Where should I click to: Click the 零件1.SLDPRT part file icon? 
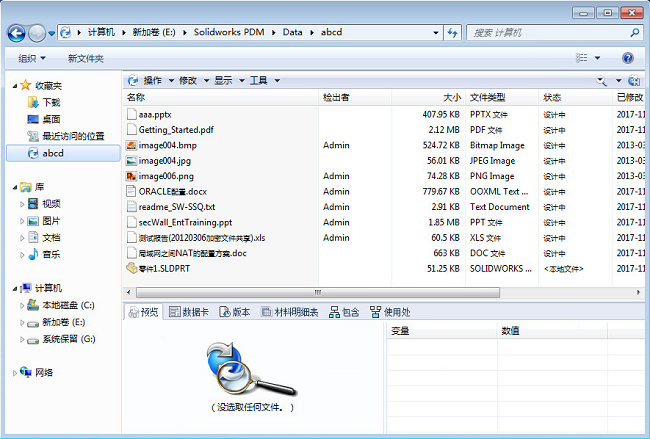click(x=131, y=268)
